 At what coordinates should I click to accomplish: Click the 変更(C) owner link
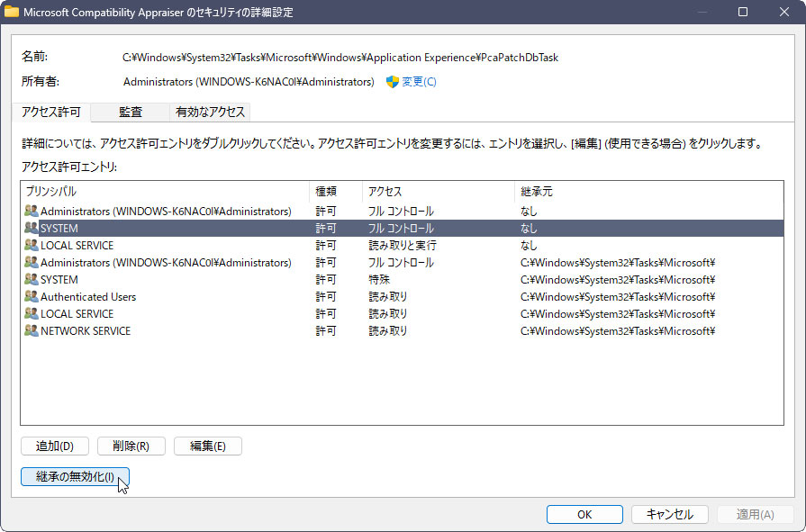click(x=419, y=82)
